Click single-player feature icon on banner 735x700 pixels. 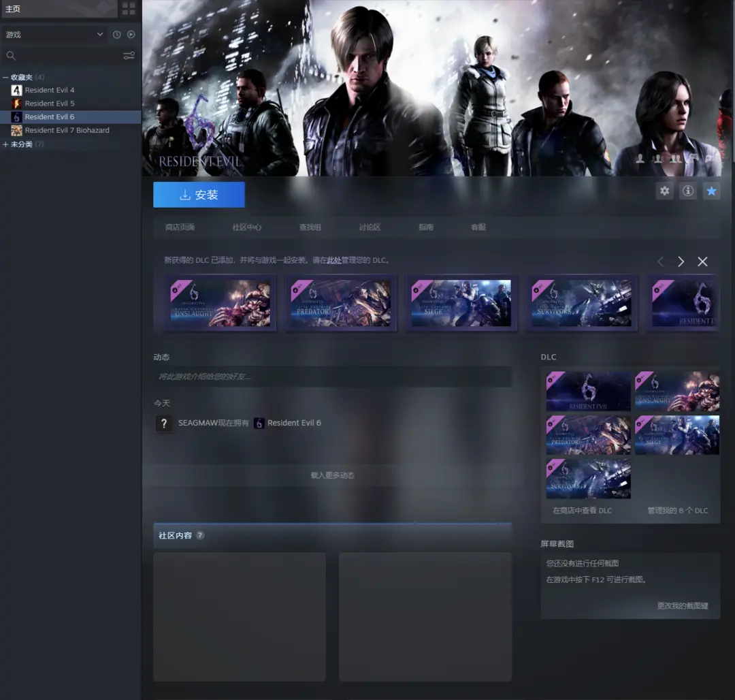click(640, 159)
